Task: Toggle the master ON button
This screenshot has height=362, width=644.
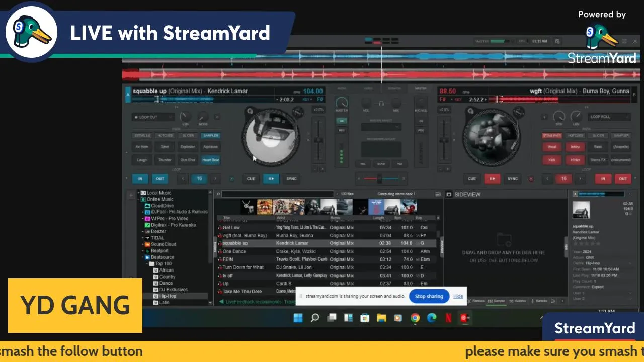Action: [342, 121]
